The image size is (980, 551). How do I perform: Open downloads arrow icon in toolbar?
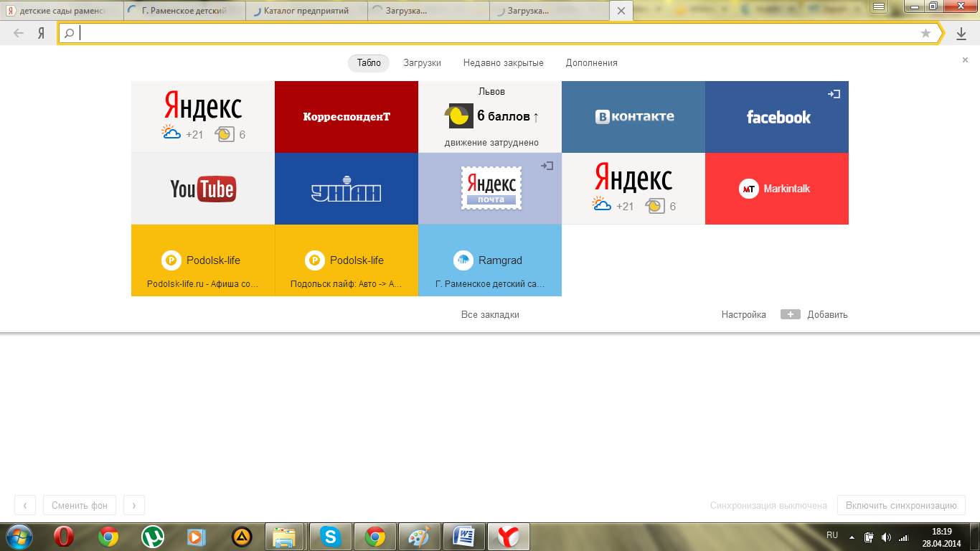click(x=961, y=33)
